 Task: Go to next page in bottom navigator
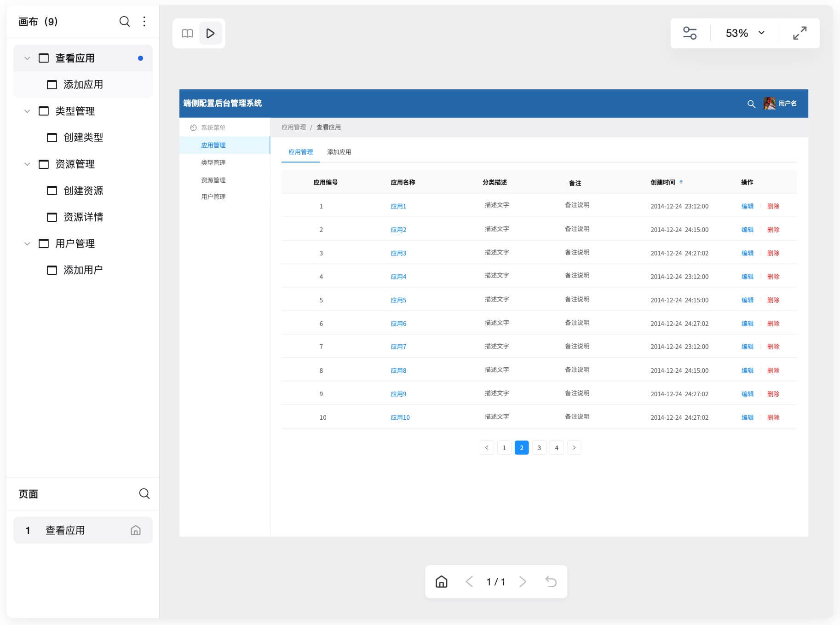coord(523,582)
